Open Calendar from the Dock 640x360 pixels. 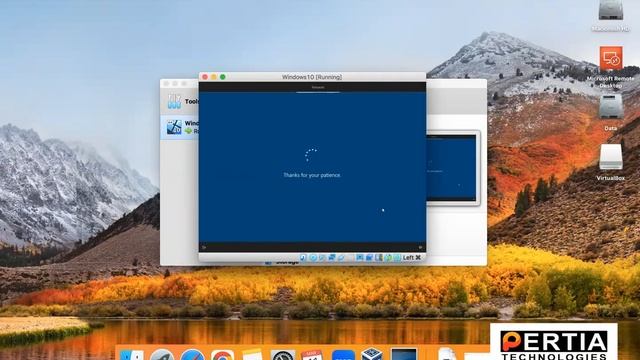click(x=312, y=355)
